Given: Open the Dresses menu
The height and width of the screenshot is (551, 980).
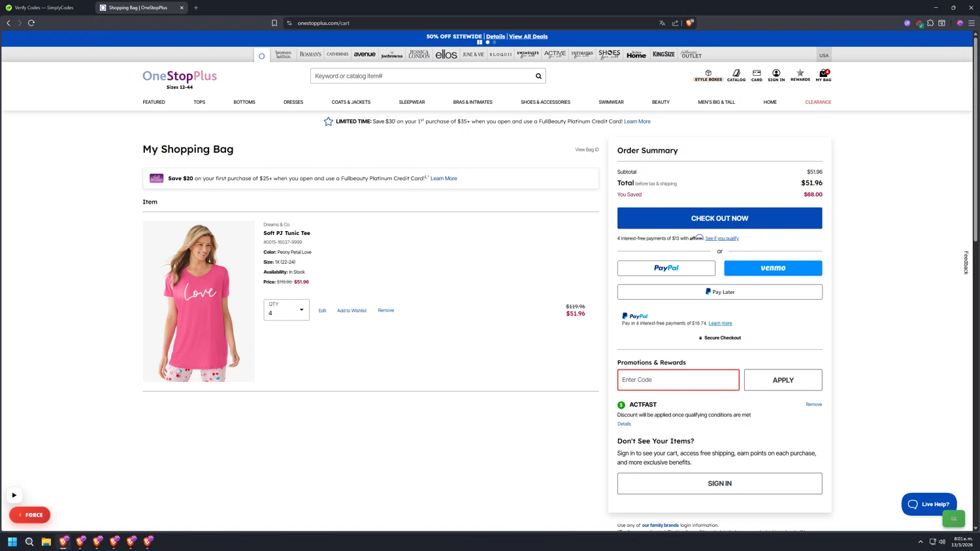Looking at the screenshot, I should click(293, 102).
